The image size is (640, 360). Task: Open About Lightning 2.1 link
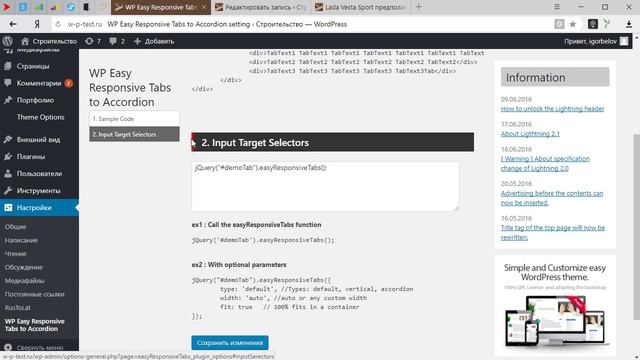pos(530,133)
